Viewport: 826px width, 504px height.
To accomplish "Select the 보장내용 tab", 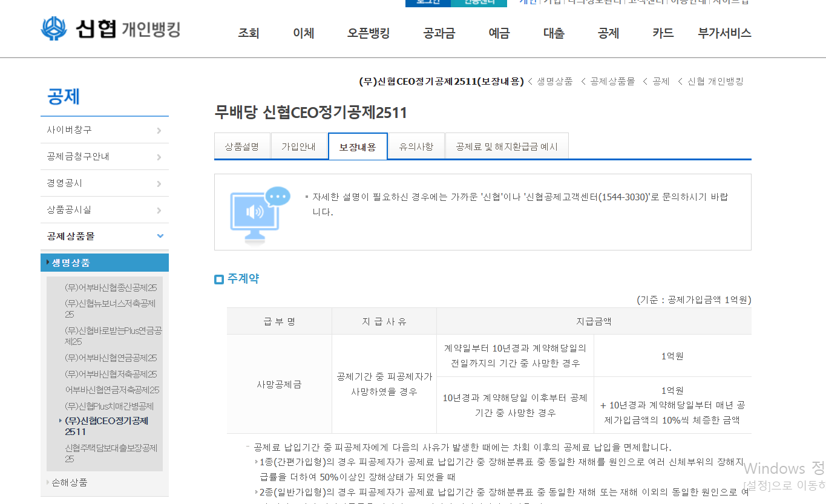I will point(358,146).
